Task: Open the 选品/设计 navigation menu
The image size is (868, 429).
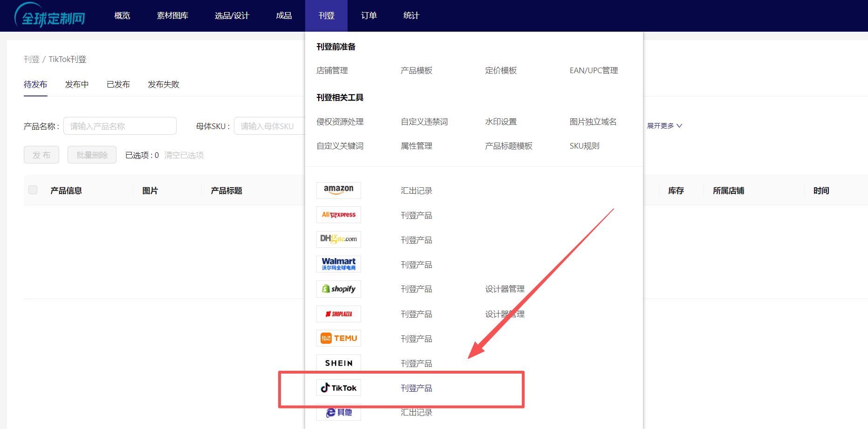Action: 232,16
